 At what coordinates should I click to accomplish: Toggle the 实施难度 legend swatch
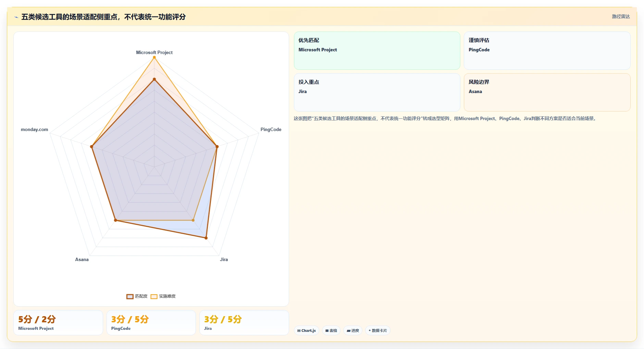tap(154, 296)
